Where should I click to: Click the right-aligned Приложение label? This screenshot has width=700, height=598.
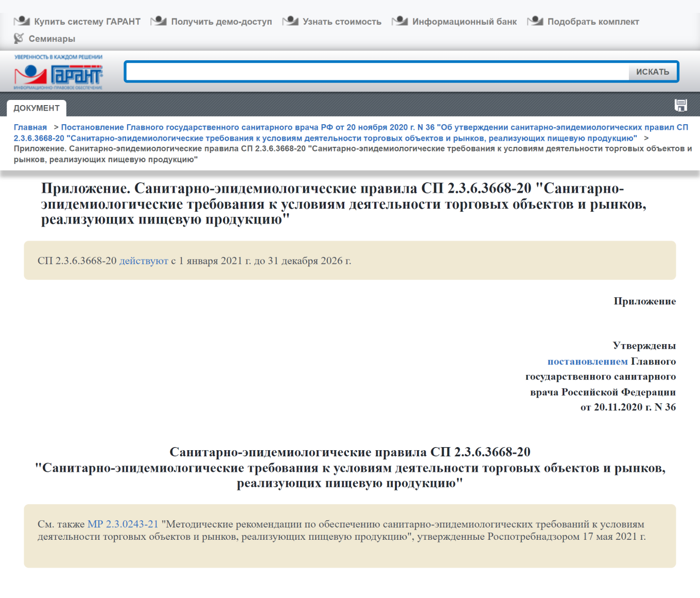tap(644, 301)
